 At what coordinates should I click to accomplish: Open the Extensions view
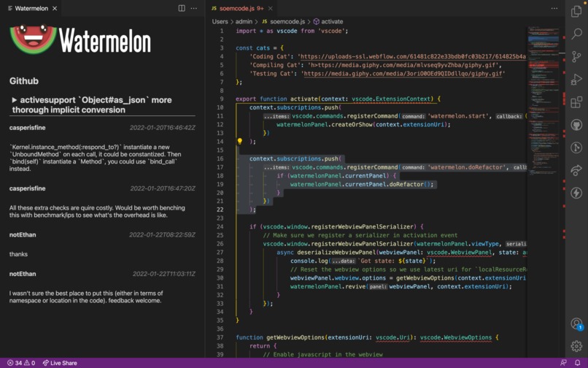pos(576,102)
